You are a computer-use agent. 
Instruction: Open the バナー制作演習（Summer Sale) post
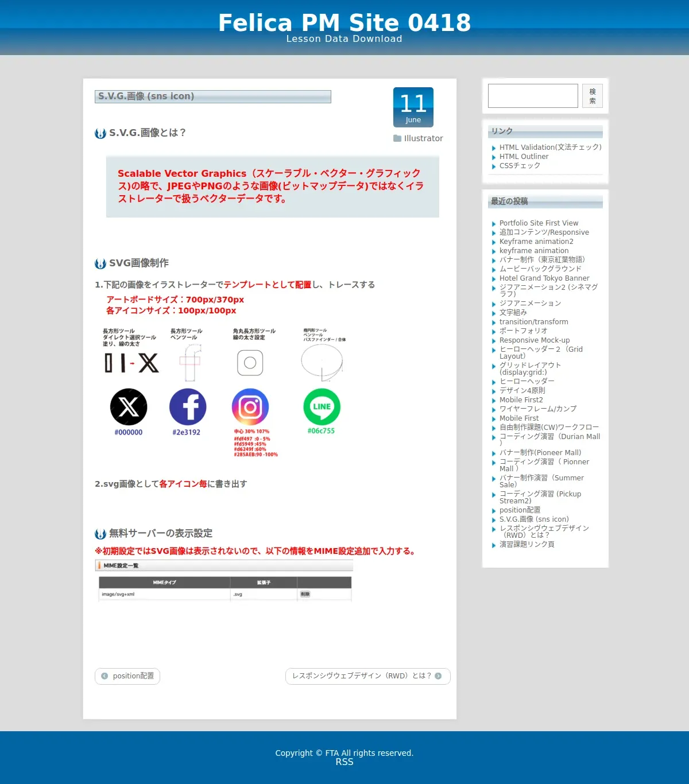541,481
